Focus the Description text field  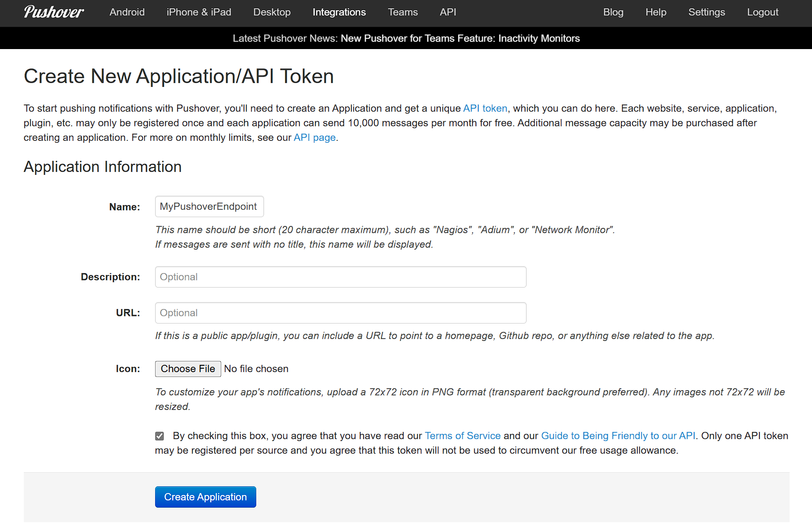(x=340, y=277)
